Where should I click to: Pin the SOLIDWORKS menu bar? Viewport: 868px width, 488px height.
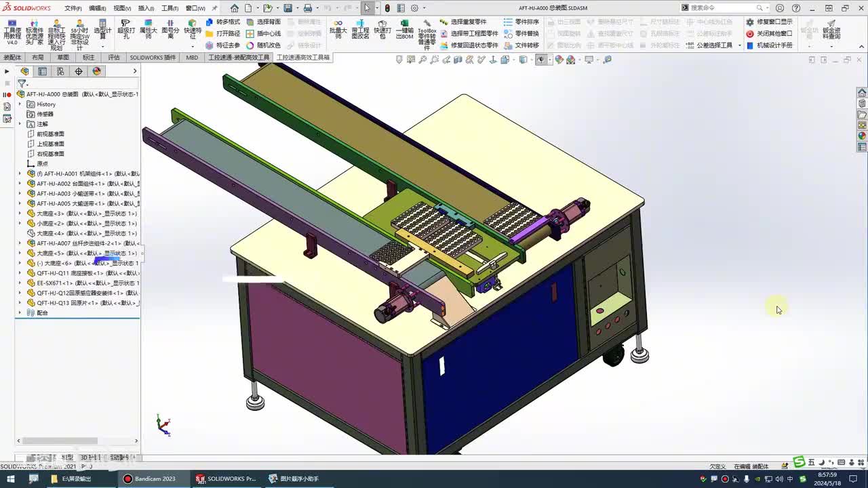215,8
